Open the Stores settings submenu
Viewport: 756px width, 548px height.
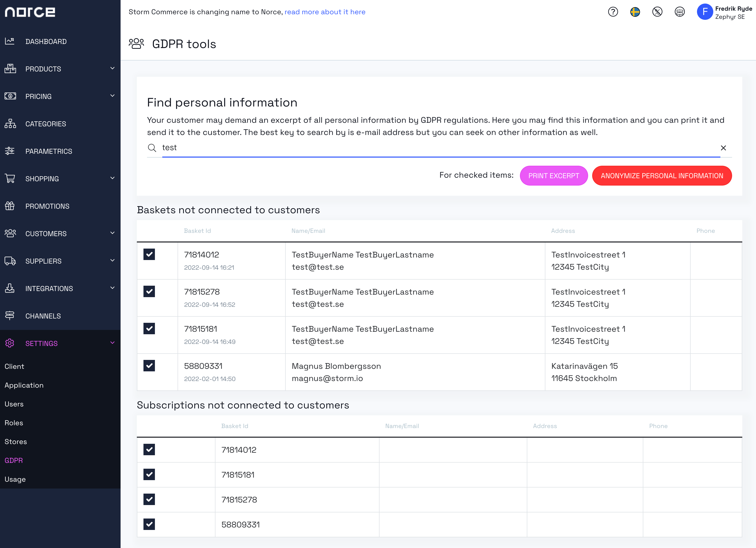pyautogui.click(x=16, y=442)
